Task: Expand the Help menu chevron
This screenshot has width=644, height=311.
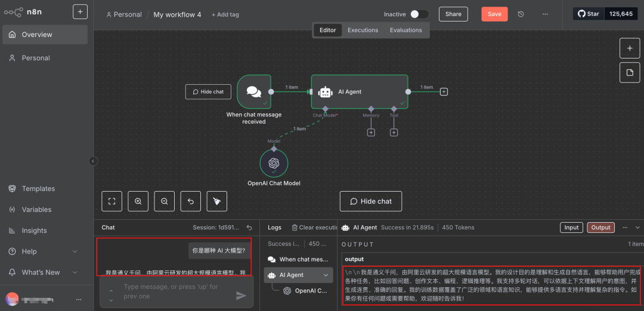Action: [75, 251]
